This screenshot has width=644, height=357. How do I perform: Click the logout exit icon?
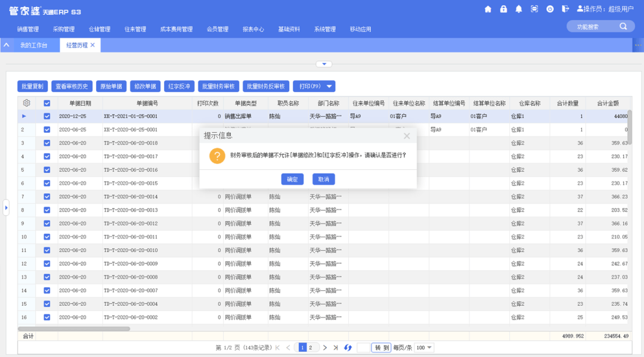click(x=566, y=10)
